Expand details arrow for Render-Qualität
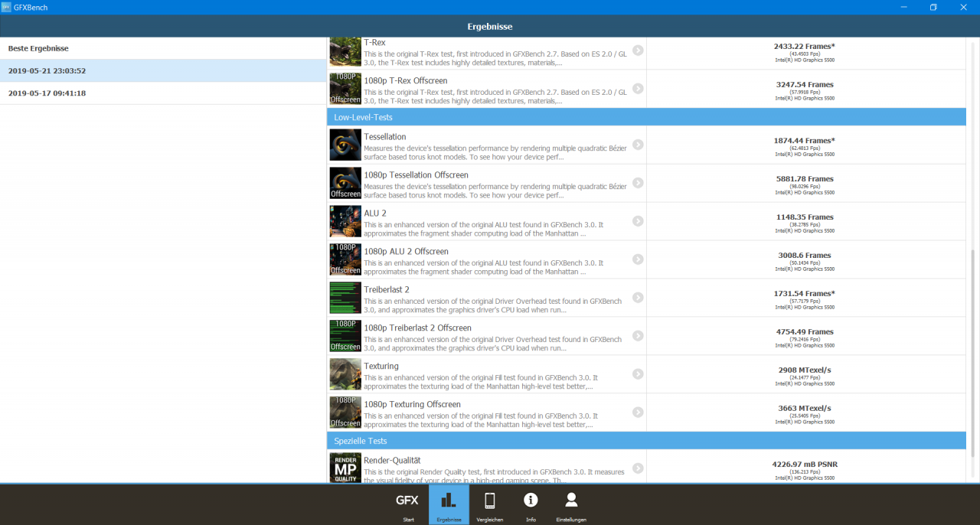 click(638, 468)
